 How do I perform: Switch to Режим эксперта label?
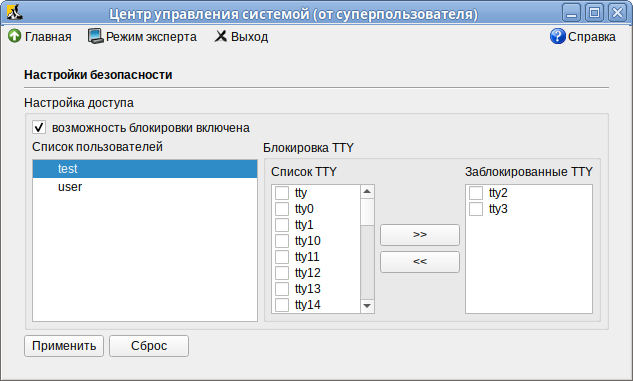pyautogui.click(x=151, y=37)
